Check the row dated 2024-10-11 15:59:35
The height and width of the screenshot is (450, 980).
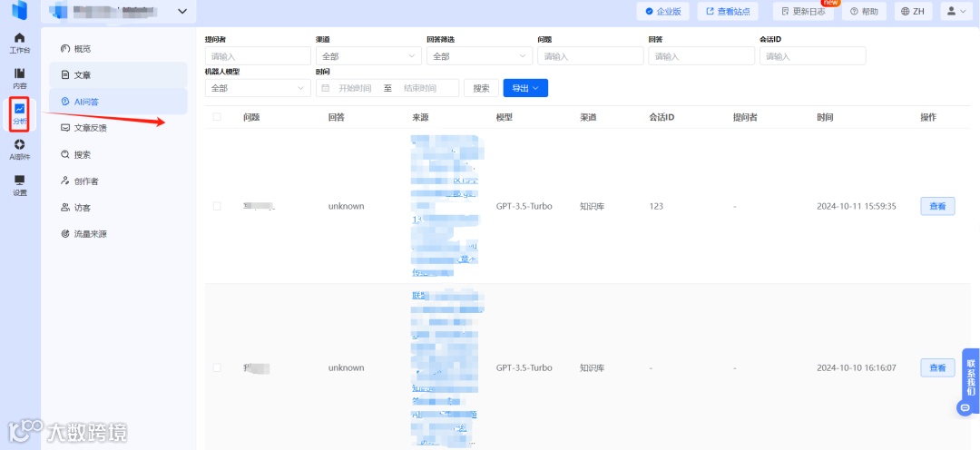217,206
